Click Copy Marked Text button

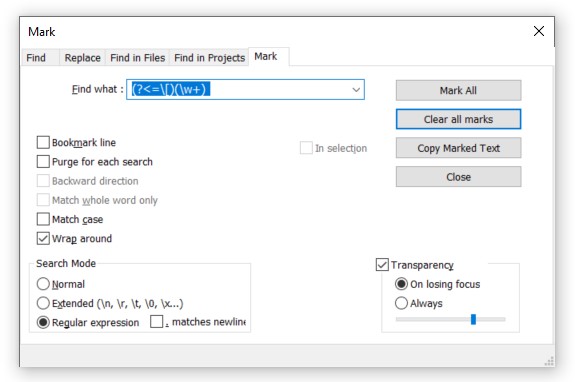458,148
